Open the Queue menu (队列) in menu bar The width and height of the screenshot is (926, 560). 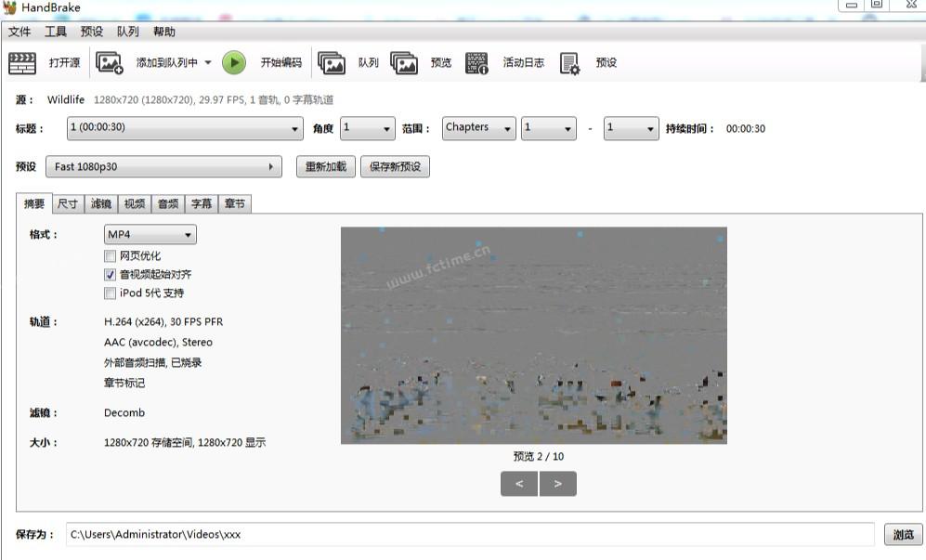click(127, 32)
